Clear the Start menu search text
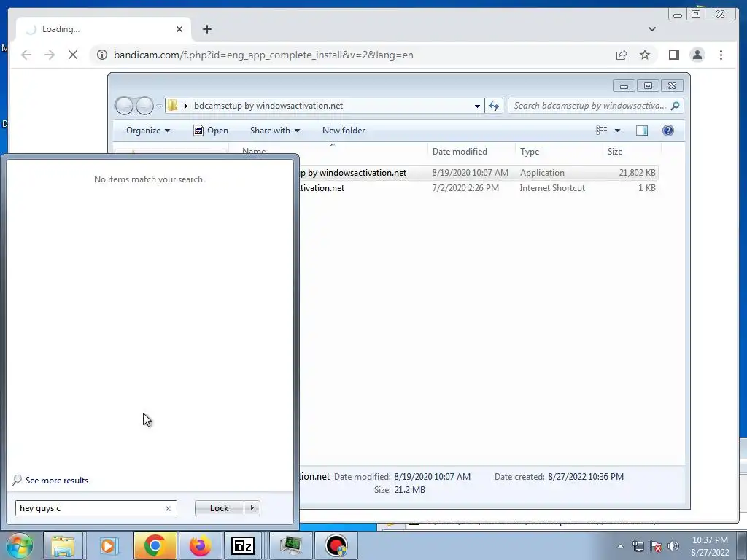 (x=168, y=508)
